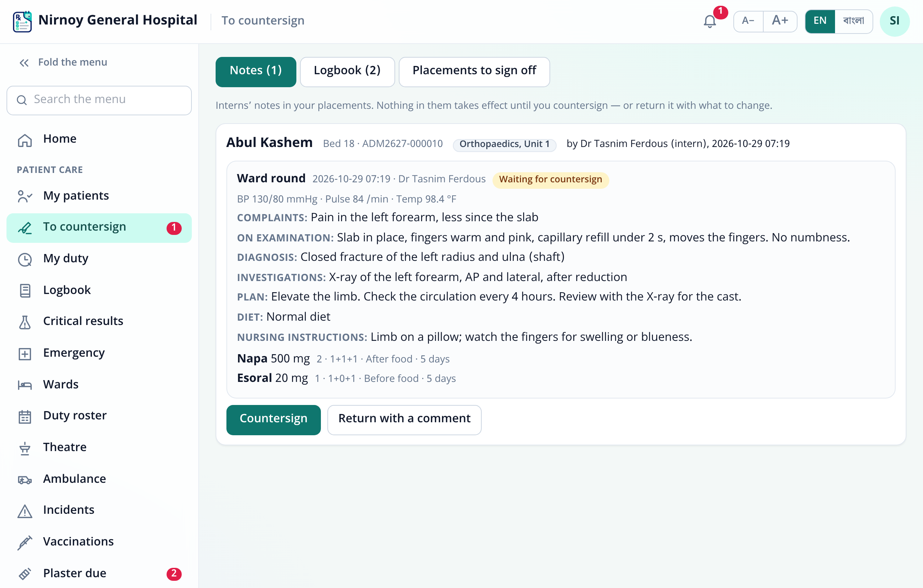Screen dimensions: 923x588
Task: Open Critical results label
Action: (83, 321)
